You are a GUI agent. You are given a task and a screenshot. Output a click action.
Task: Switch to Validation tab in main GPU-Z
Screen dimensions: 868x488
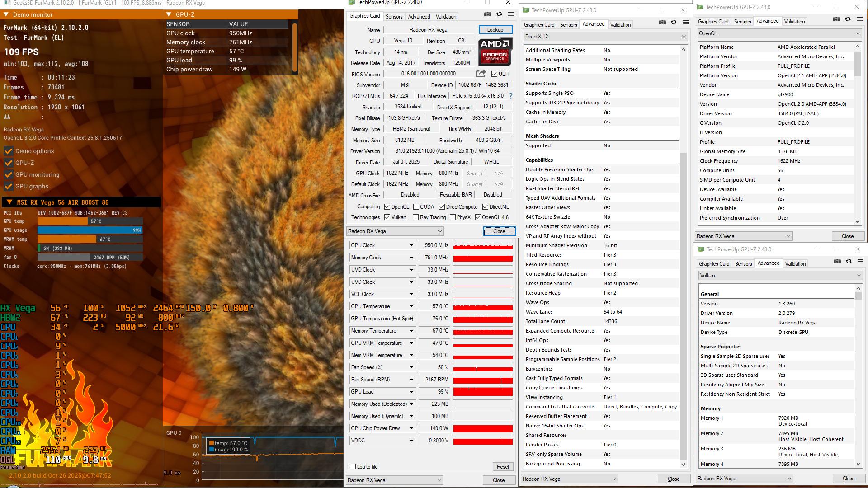[x=446, y=17]
